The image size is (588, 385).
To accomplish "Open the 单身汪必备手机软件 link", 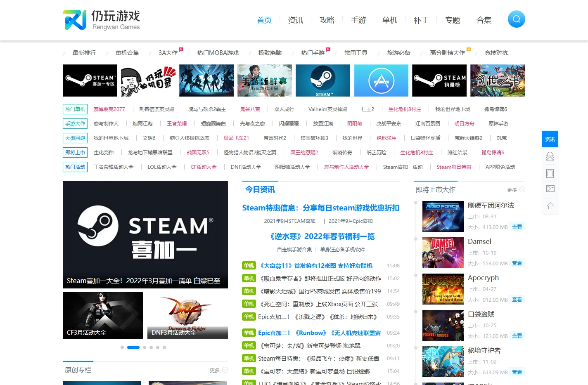I will pyautogui.click(x=342, y=250).
